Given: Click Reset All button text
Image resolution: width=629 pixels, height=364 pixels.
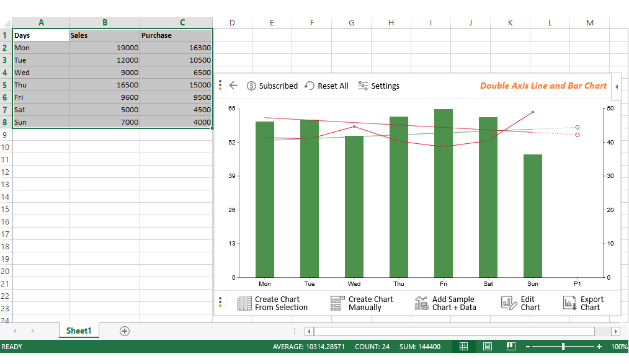Looking at the screenshot, I should coord(333,86).
